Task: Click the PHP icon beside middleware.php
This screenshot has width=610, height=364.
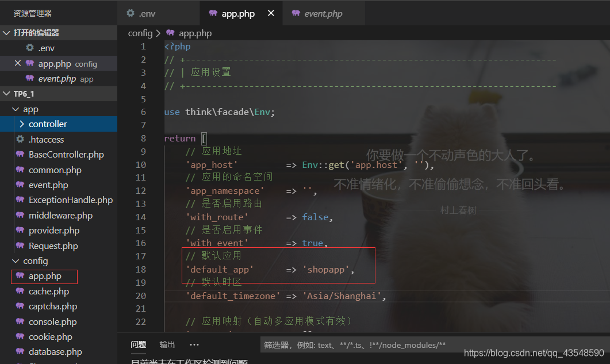Action: [20, 215]
